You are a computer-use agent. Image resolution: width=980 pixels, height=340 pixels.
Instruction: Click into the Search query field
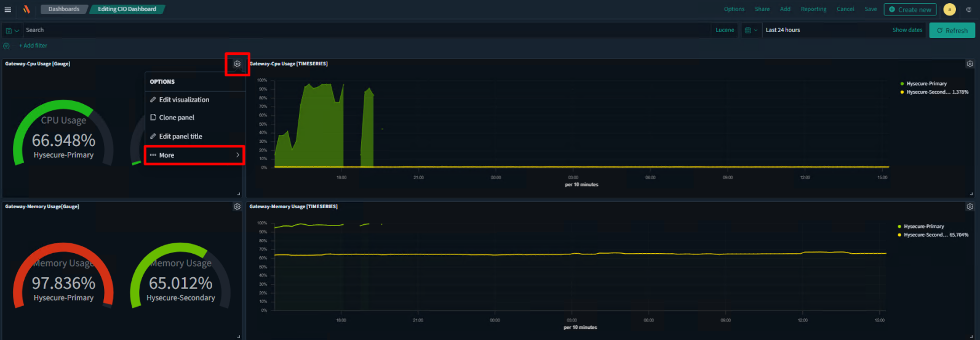(363, 30)
